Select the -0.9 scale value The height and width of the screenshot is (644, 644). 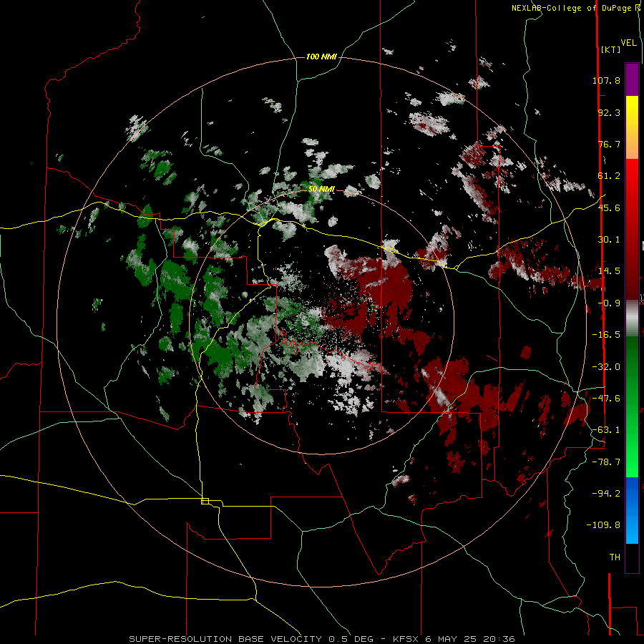tap(609, 303)
